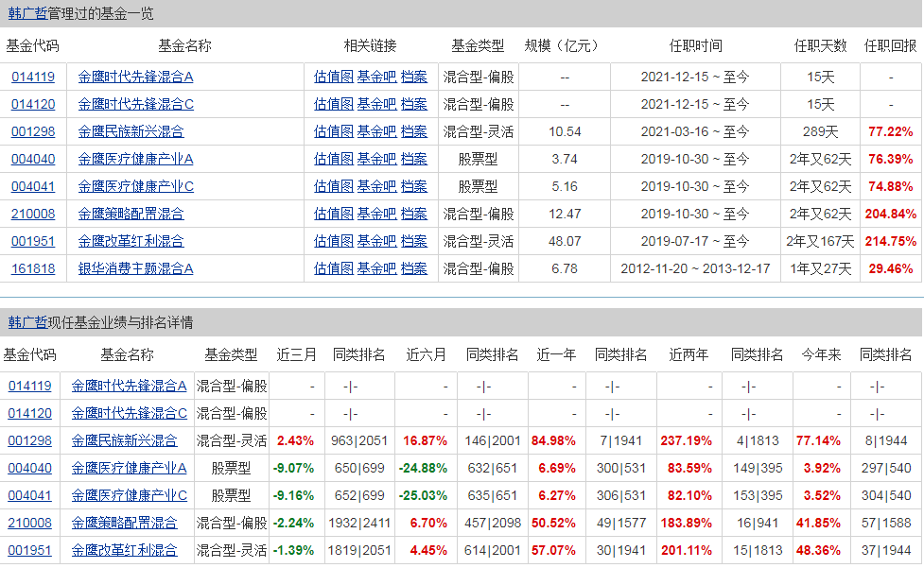Select the 规模（亿元） column header
Image resolution: width=924 pixels, height=568 pixels.
564,45
